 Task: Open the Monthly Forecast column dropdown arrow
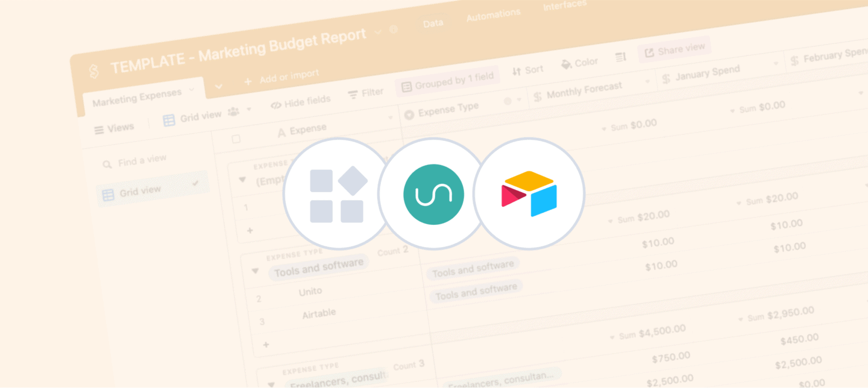click(649, 81)
